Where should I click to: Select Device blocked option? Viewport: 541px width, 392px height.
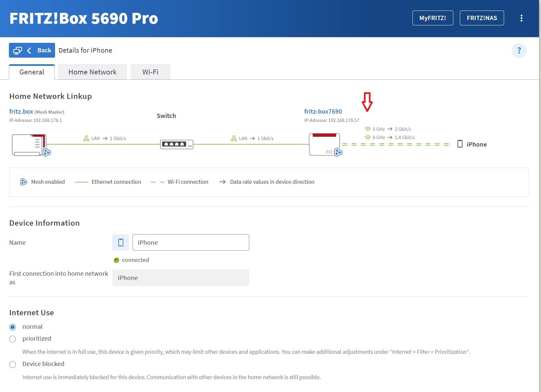13,364
